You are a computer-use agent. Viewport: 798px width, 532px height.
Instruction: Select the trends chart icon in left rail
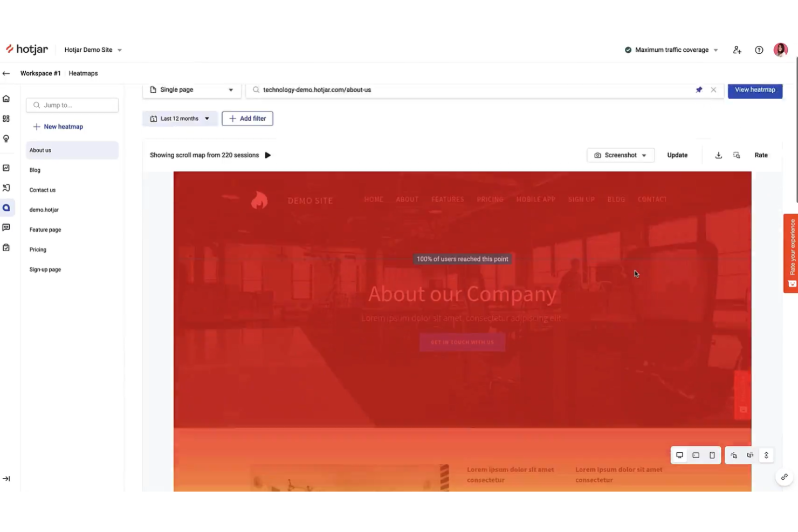(x=6, y=168)
